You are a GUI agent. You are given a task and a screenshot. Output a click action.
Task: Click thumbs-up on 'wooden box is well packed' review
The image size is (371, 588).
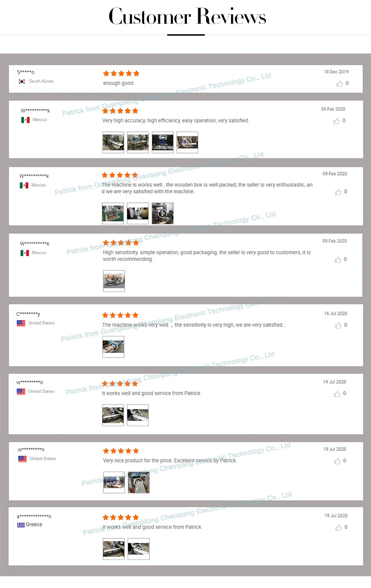(338, 192)
